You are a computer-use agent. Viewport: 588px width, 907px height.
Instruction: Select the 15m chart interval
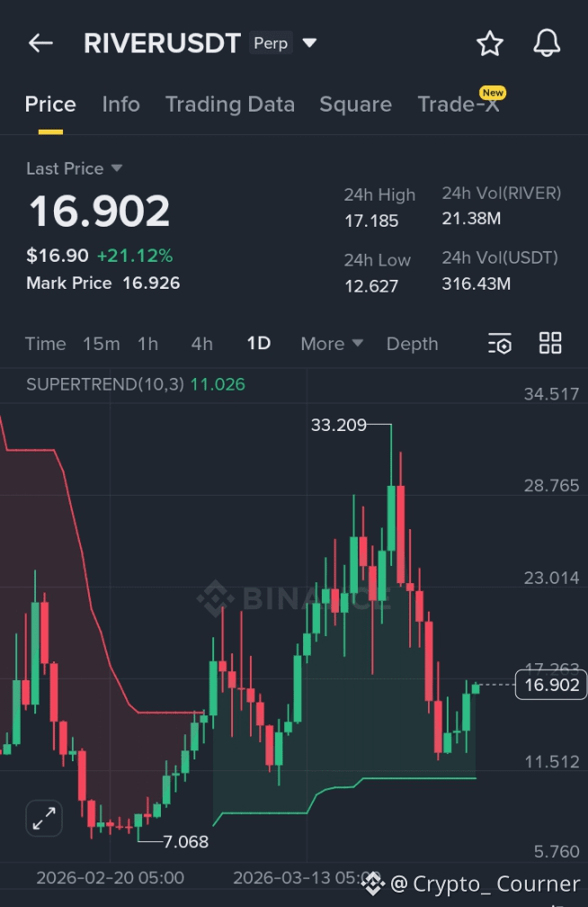pos(102,344)
